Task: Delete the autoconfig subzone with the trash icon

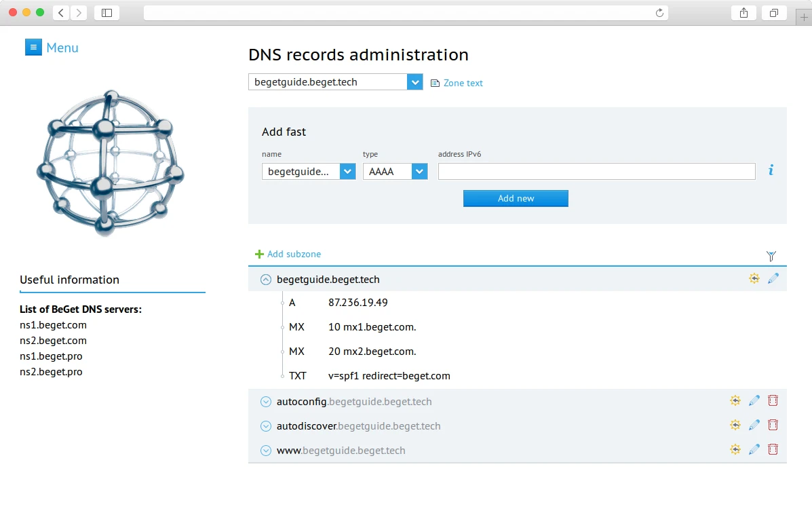Action: pos(773,400)
